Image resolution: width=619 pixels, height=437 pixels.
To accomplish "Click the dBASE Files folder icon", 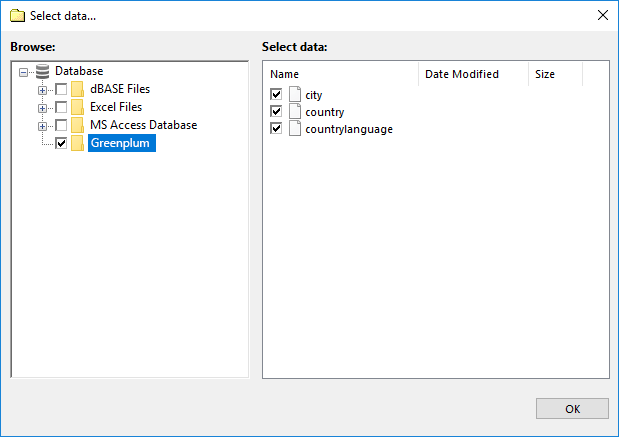I will (77, 89).
